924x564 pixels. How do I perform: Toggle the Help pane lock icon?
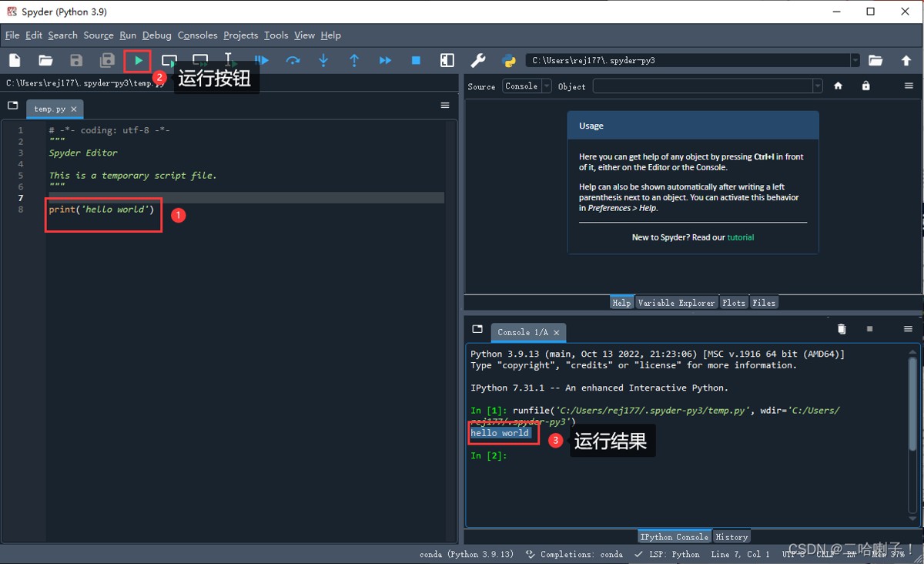pos(865,86)
